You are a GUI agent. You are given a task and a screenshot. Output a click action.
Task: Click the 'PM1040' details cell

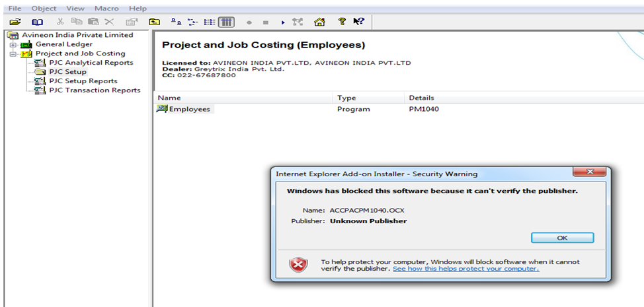(423, 109)
